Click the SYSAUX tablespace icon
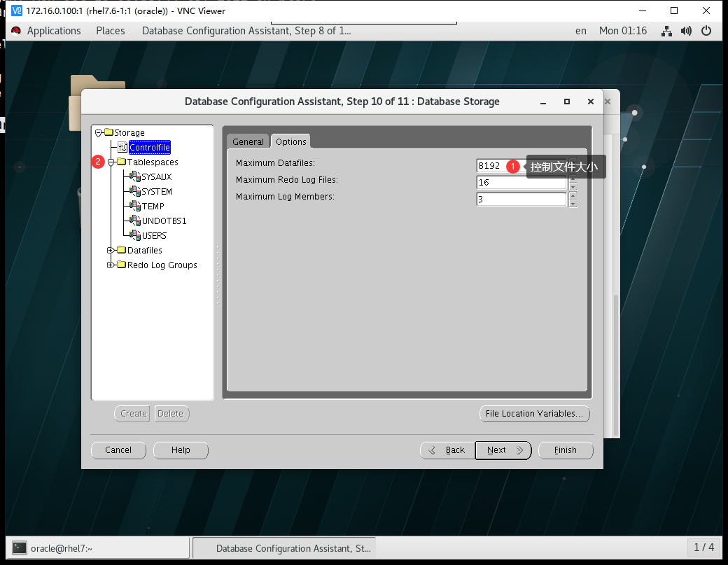The width and height of the screenshot is (728, 565). click(x=135, y=176)
